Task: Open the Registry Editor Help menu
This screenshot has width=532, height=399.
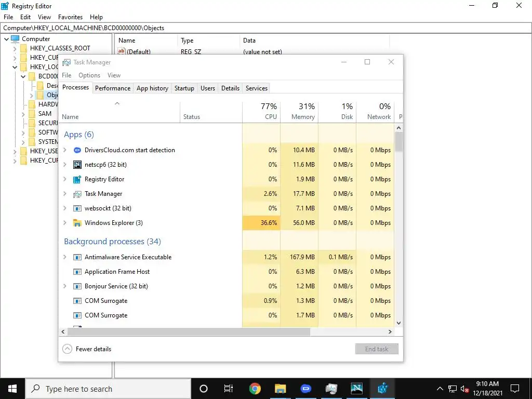Action: tap(96, 17)
